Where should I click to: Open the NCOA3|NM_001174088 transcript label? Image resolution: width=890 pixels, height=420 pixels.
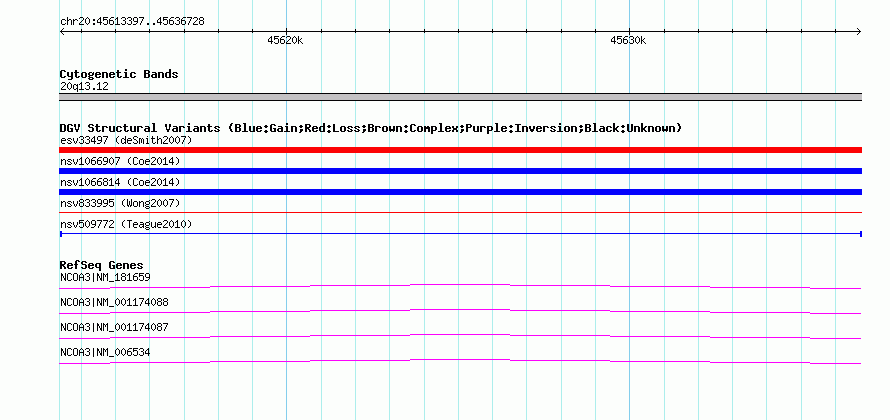pos(114,302)
